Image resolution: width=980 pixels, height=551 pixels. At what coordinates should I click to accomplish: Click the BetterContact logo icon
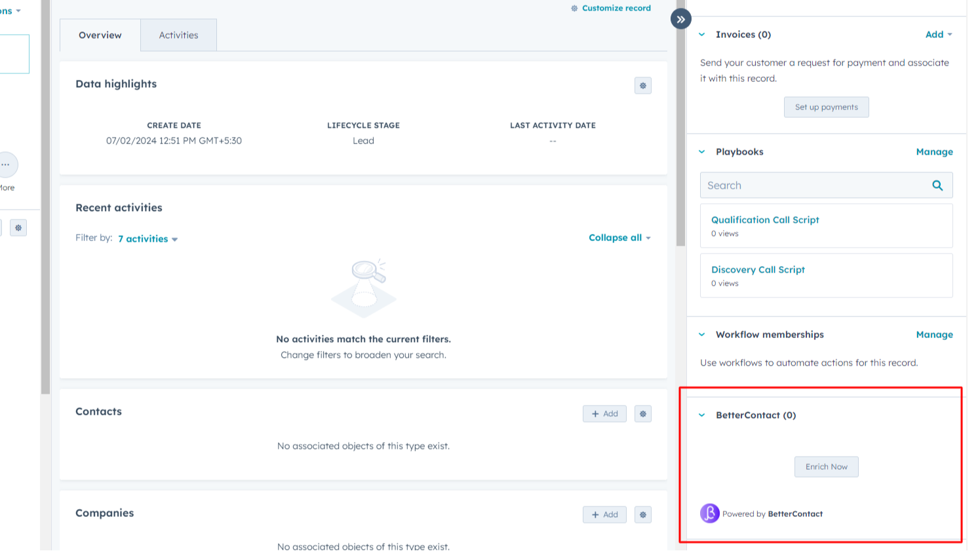tap(710, 513)
